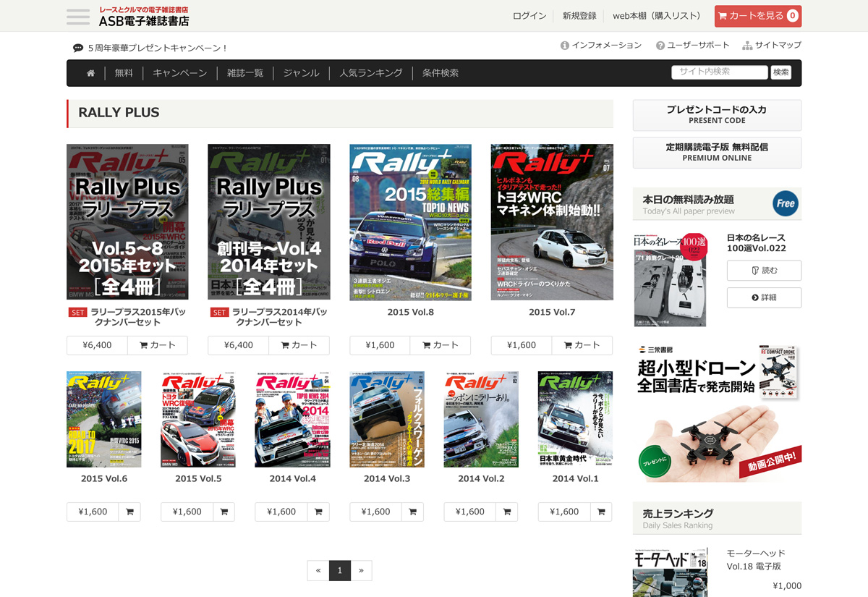Open the hamburger menu icon
The image size is (868, 597).
[78, 17]
